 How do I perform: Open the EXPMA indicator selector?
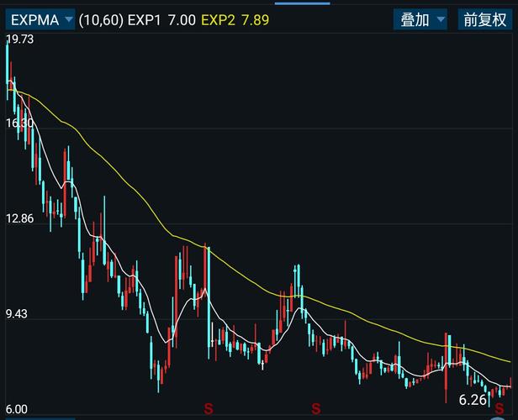(40, 20)
